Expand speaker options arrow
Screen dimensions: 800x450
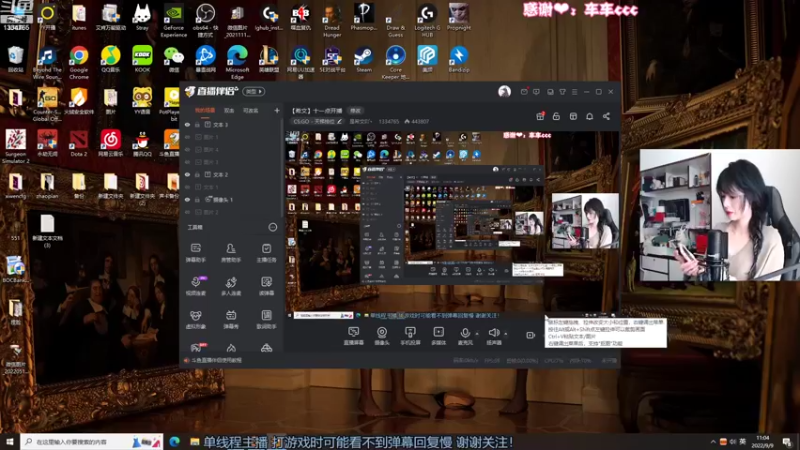click(x=506, y=334)
